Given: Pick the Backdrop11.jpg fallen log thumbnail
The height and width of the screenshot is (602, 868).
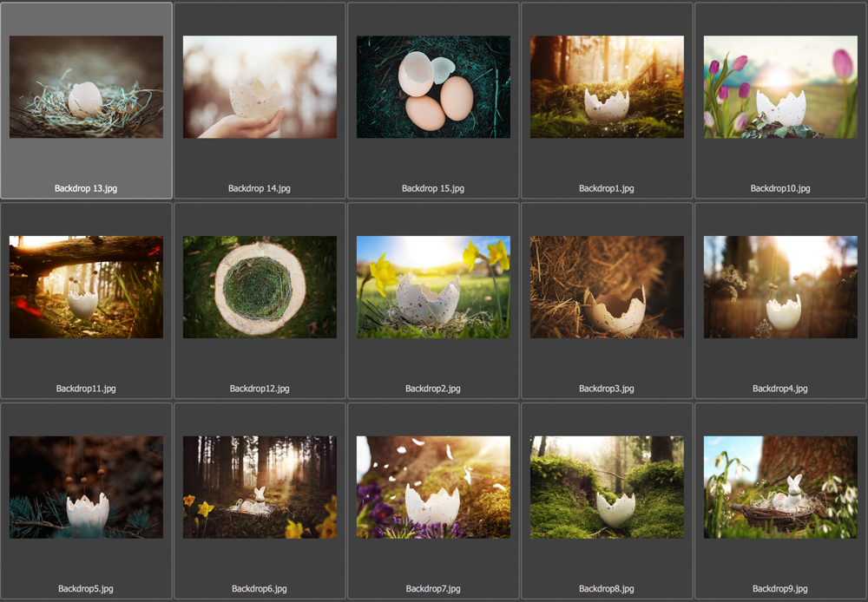Looking at the screenshot, I should pos(86,287).
